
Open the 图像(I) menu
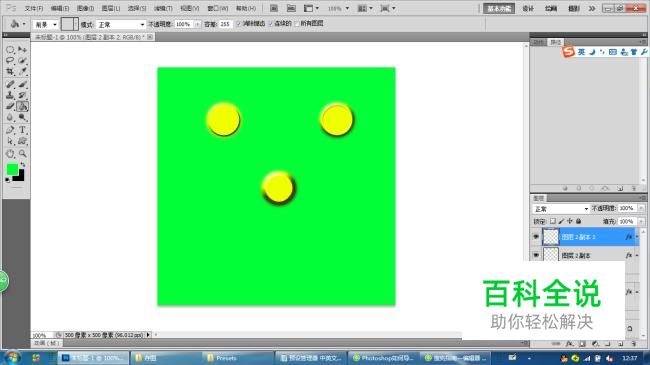pyautogui.click(x=85, y=8)
